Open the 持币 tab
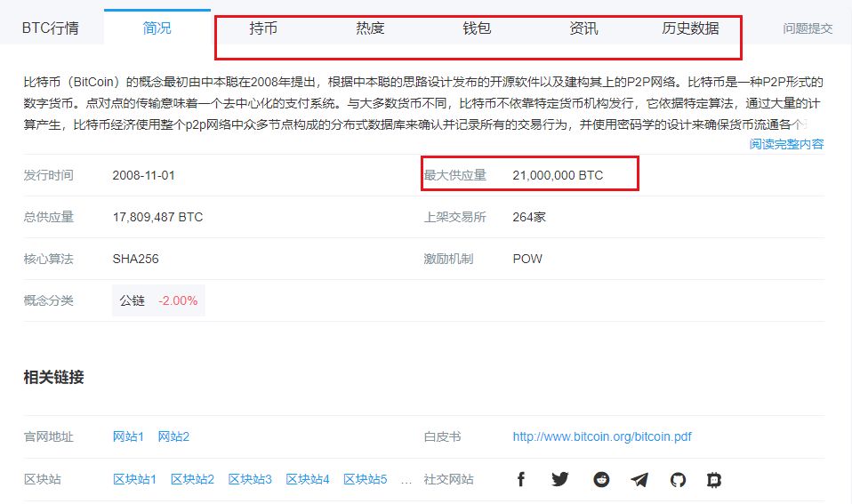 point(263,28)
